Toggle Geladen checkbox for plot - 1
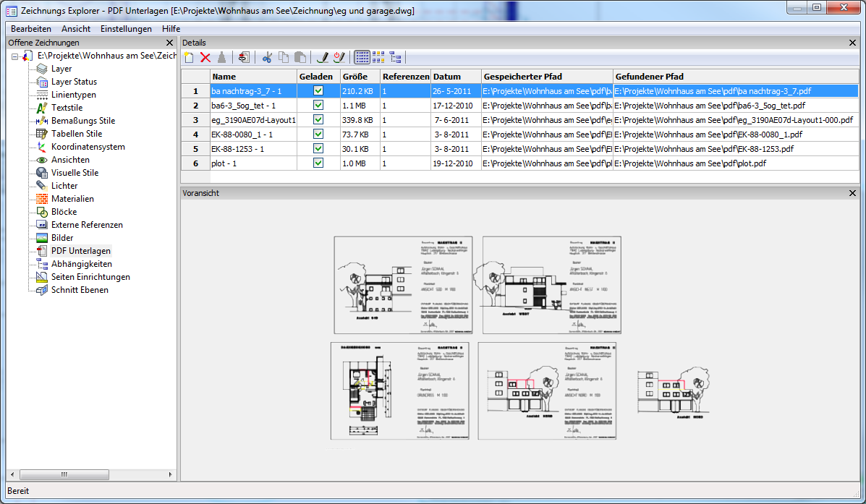 [318, 163]
